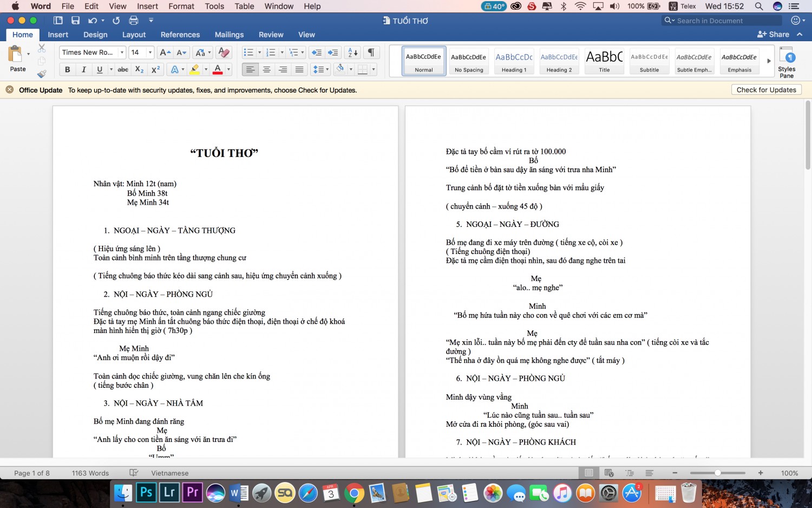This screenshot has width=812, height=508.
Task: Click Check for Updates button
Action: 766,90
